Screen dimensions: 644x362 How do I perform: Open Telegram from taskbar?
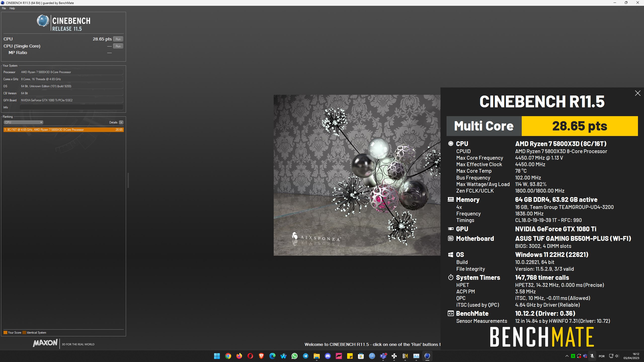[305, 356]
